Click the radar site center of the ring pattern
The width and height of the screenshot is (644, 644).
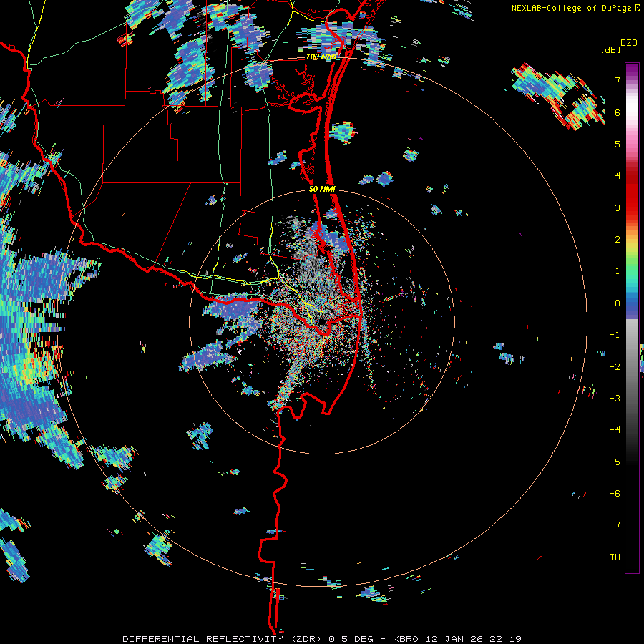[x=322, y=321]
